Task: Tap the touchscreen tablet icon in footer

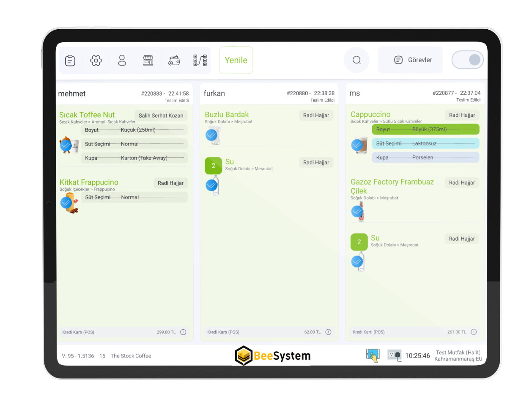Action: [373, 355]
